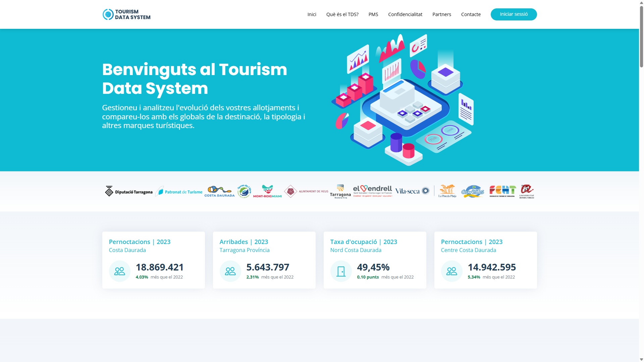The image size is (644, 362).
Task: Click people icon in Arribades card
Action: [x=230, y=271]
